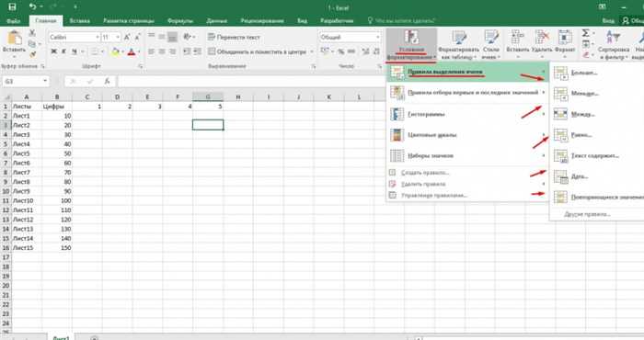Click the increase indent icon
Screen dimensions: 644x340
coord(198,51)
